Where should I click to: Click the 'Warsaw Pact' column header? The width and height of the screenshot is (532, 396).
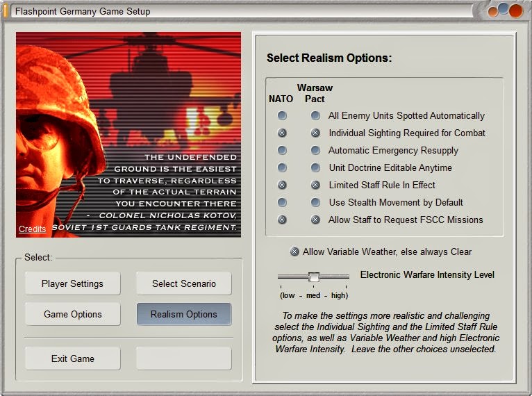tap(315, 93)
